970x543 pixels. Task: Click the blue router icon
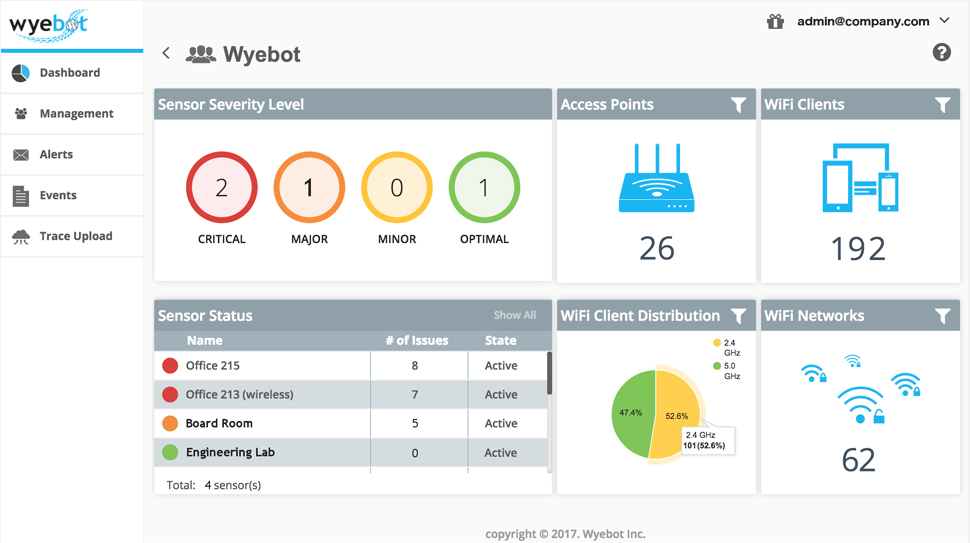tap(656, 178)
